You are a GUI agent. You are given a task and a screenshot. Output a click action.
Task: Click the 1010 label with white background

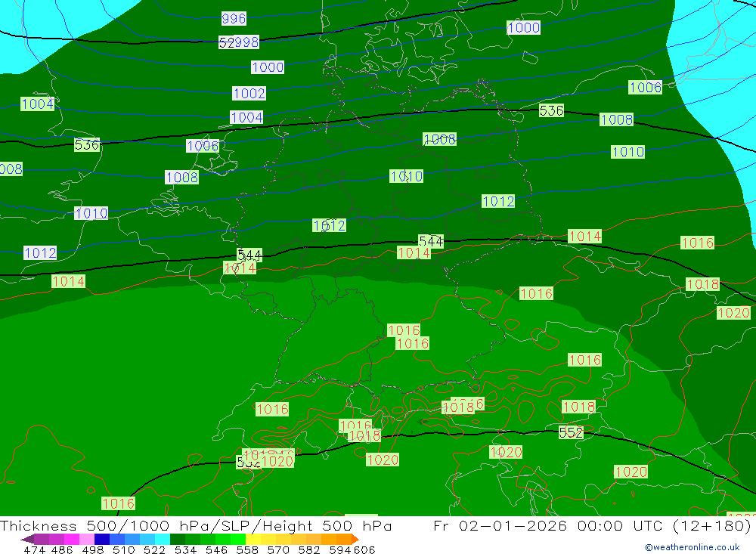pos(91,213)
